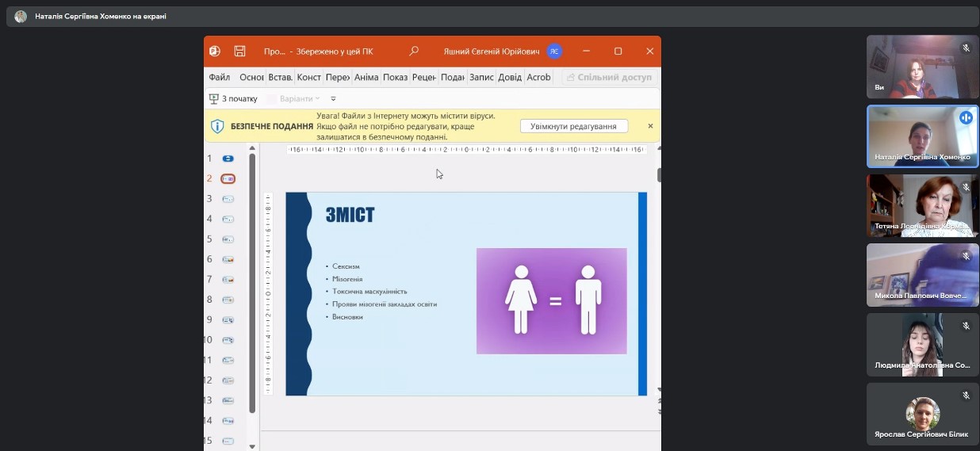Click the muted microphone icon on Тетяна's tile
The image size is (980, 451).
(966, 187)
